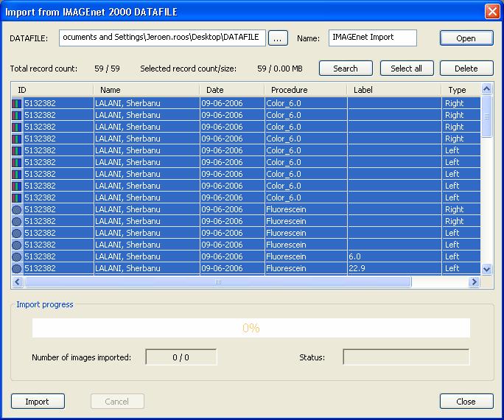
Task: Click the horizontal scrollbar right arrow
Action: (x=474, y=282)
